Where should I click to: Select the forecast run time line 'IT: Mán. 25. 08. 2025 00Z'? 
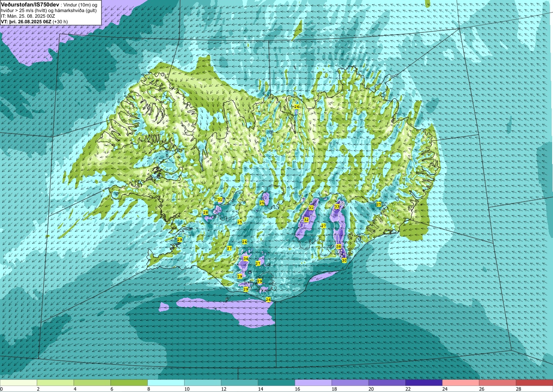[x=28, y=16]
